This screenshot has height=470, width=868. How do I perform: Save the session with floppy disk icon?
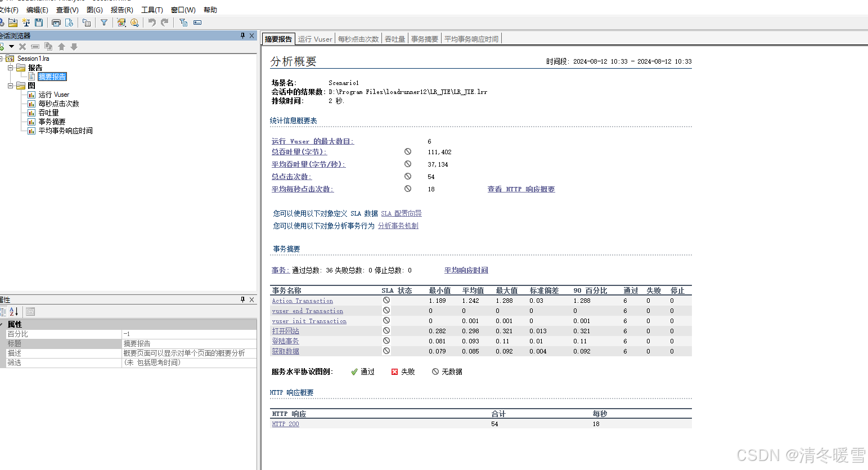point(39,23)
